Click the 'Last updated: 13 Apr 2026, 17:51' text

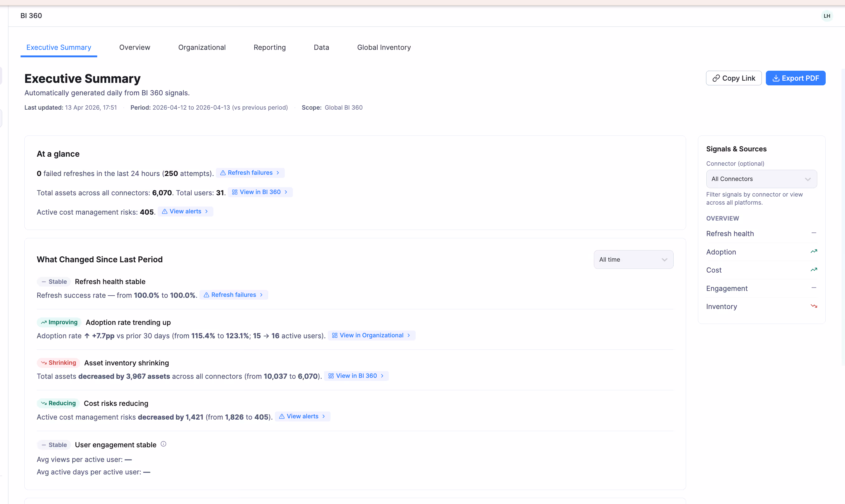pyautogui.click(x=71, y=108)
